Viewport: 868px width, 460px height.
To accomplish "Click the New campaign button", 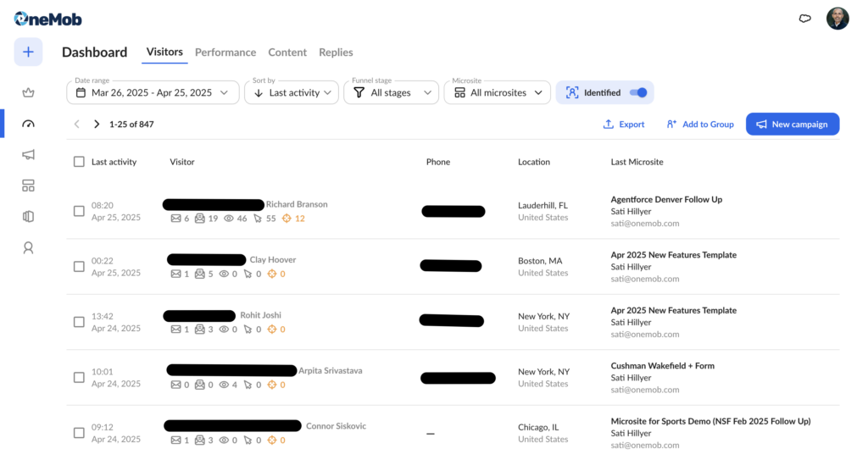I will [792, 125].
